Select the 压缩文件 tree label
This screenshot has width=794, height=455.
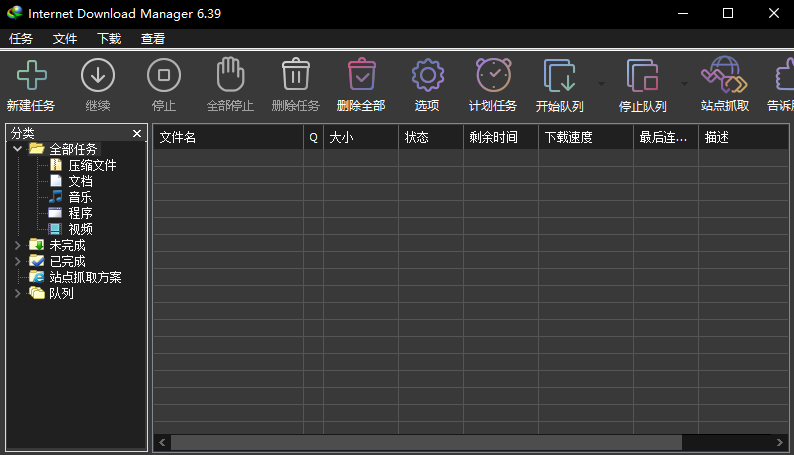[x=92, y=165]
